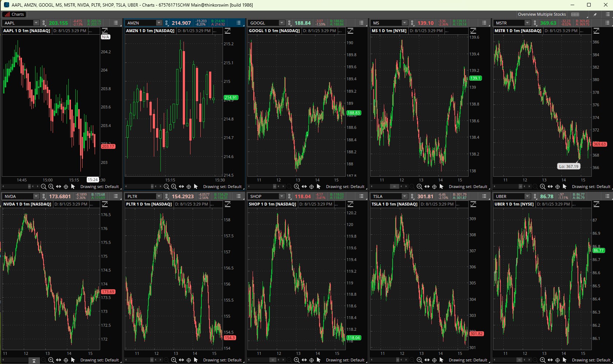The height and width of the screenshot is (364, 613).
Task: Click the pan arrows icon on MSTR chart
Action: pyautogui.click(x=550, y=187)
